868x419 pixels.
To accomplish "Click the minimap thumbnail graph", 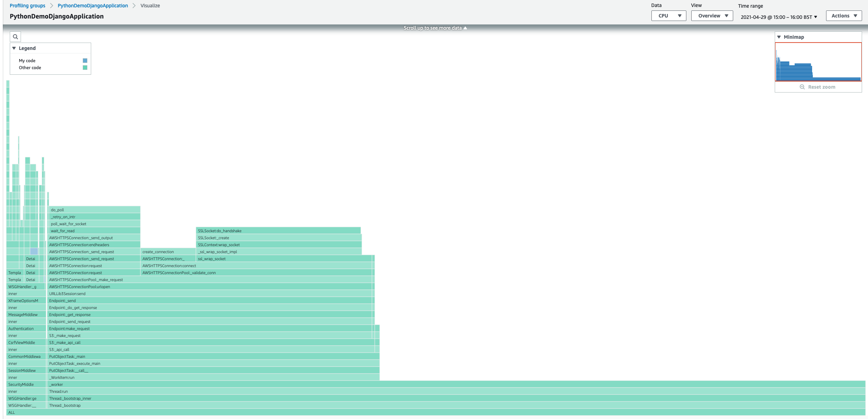I will (x=818, y=62).
